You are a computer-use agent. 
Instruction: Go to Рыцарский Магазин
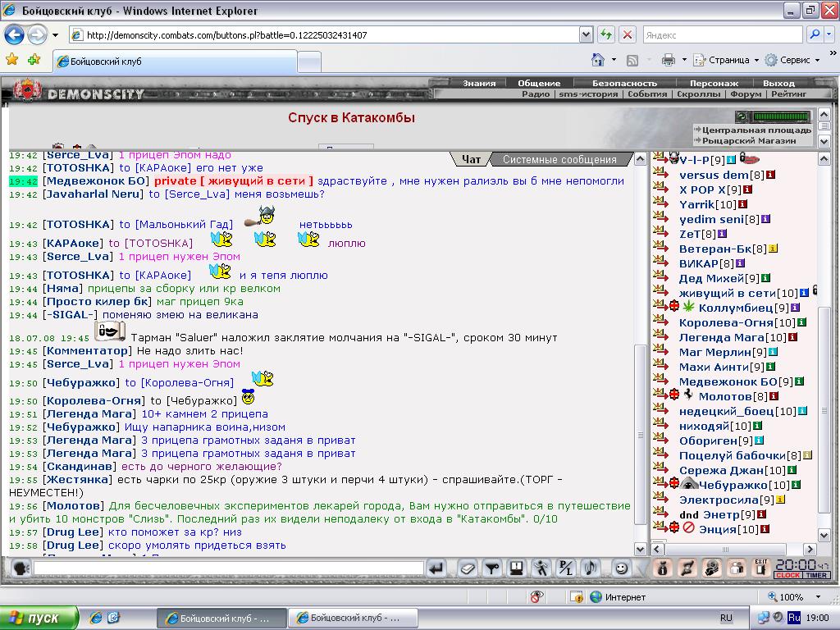(749, 140)
